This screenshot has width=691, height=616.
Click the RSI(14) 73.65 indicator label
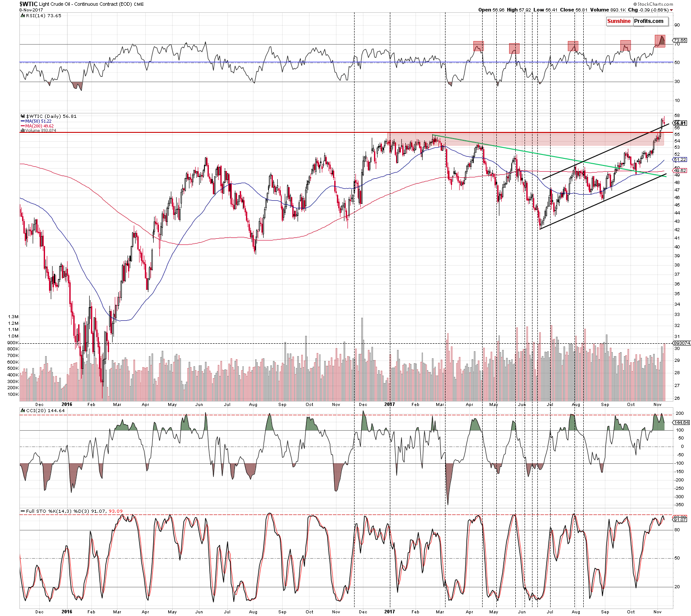tap(44, 15)
